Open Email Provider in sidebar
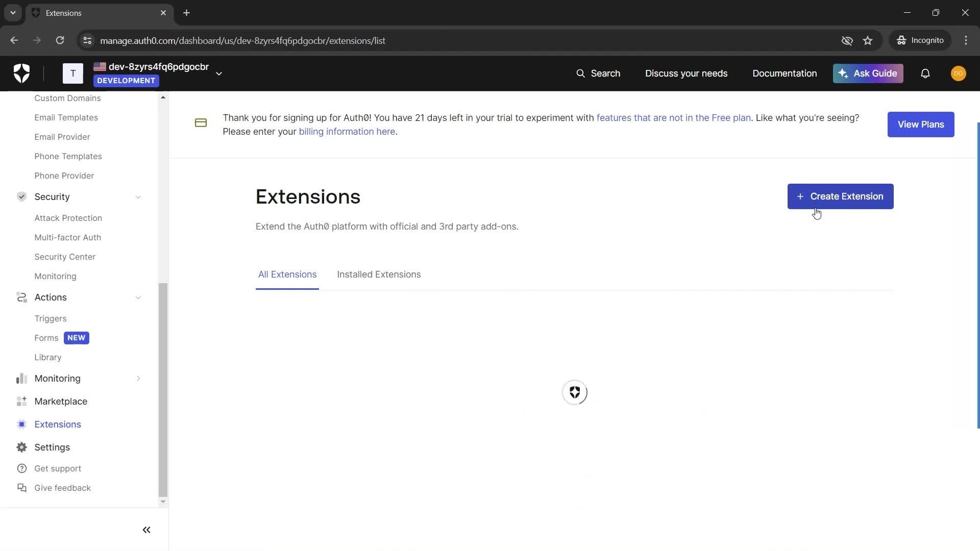Screen dimensions: 980x551 (62, 137)
